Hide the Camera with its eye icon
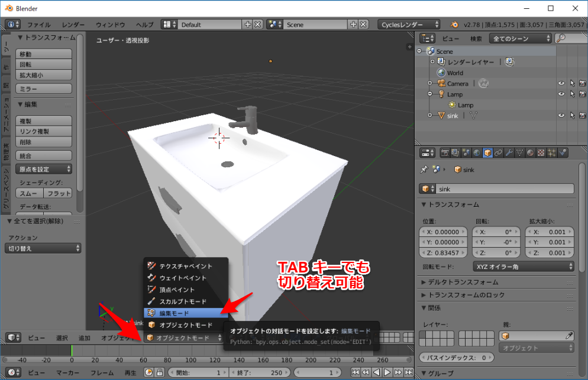588x380 pixels. point(561,83)
